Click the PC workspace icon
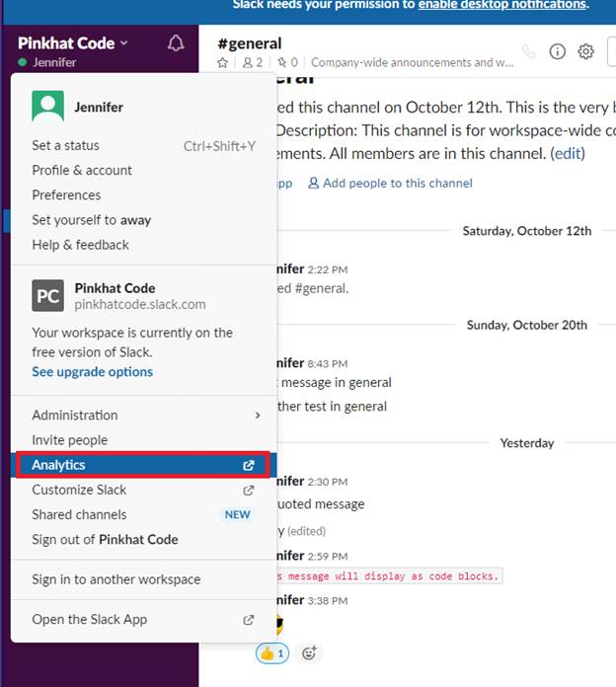This screenshot has width=616, height=687. click(x=47, y=296)
